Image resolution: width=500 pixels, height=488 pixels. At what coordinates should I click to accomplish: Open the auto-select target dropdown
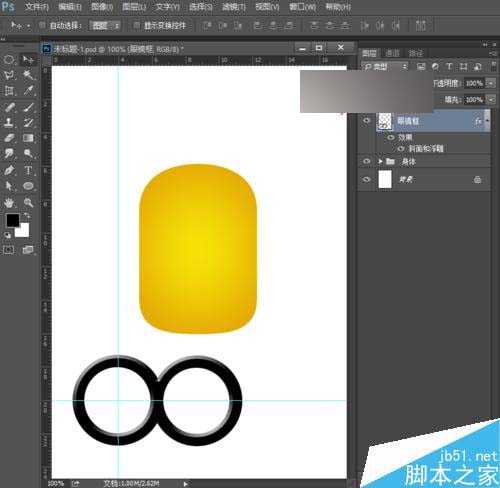(x=105, y=25)
